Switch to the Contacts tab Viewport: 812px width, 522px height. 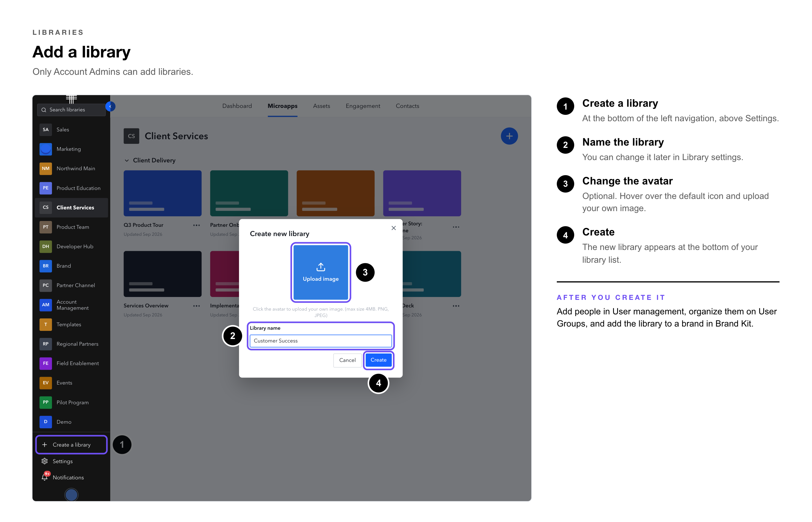click(x=407, y=106)
